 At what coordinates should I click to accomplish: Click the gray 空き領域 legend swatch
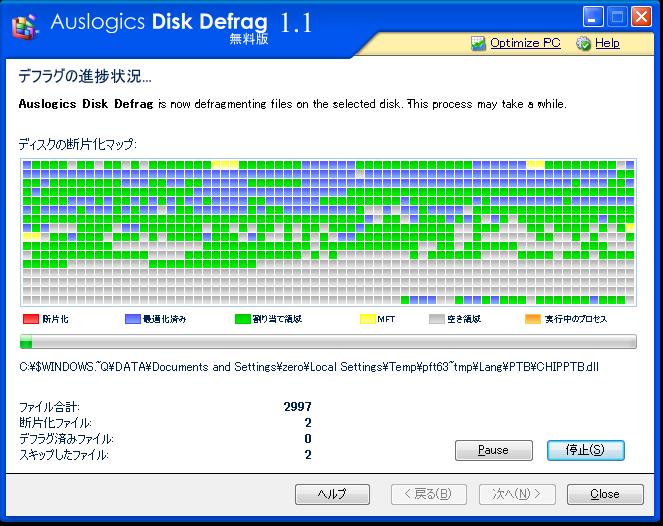436,319
